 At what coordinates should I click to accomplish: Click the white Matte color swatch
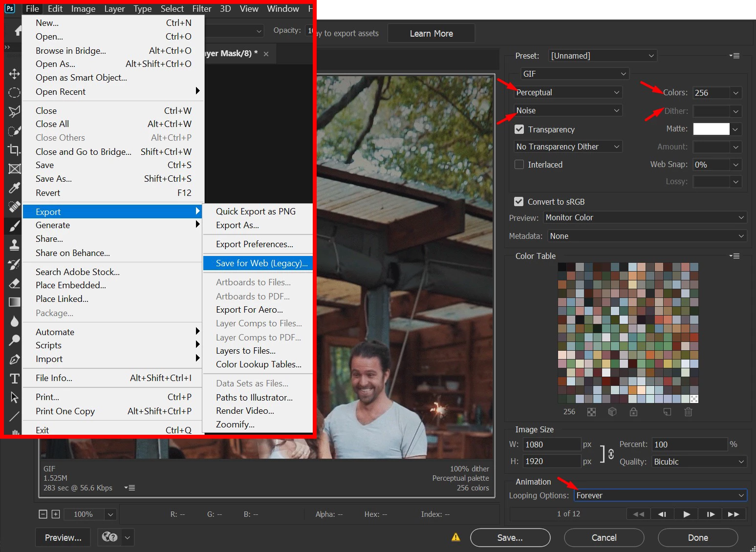[x=712, y=129]
